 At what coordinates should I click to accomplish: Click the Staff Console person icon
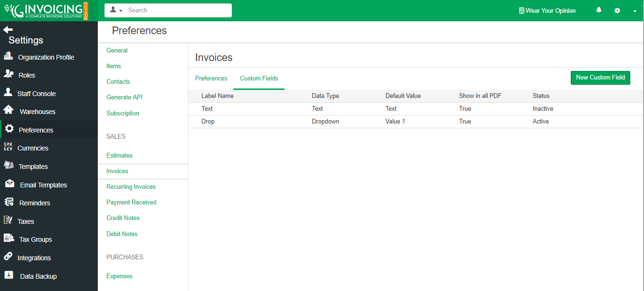pos(8,92)
